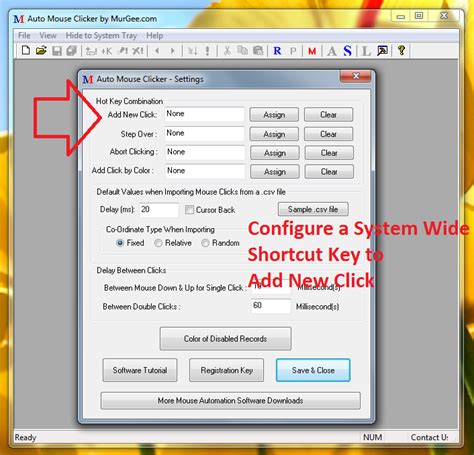The width and height of the screenshot is (474, 455).
Task: Click the gray L toolbar icon
Action: click(x=366, y=51)
